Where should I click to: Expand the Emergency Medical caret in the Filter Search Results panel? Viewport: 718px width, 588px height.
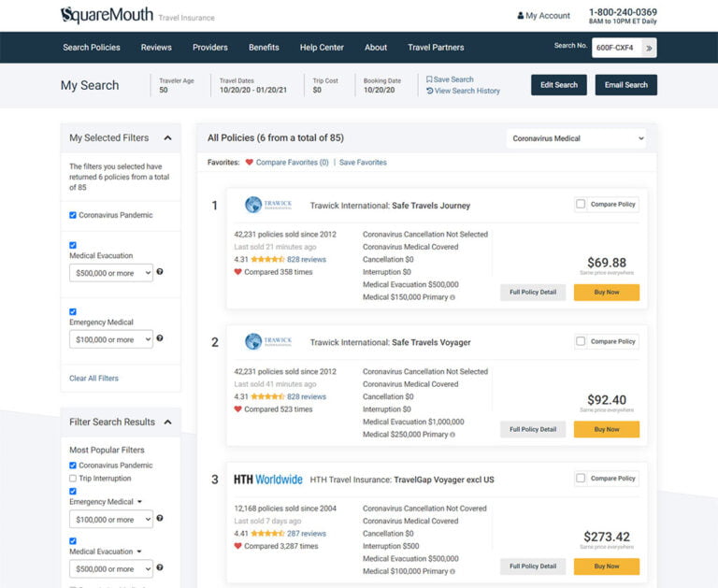(139, 502)
